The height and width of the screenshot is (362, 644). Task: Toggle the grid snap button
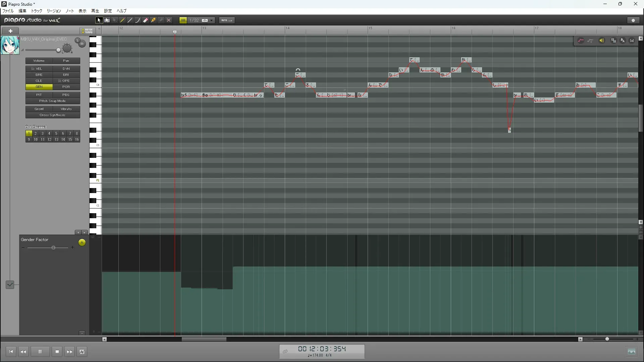tap(183, 20)
